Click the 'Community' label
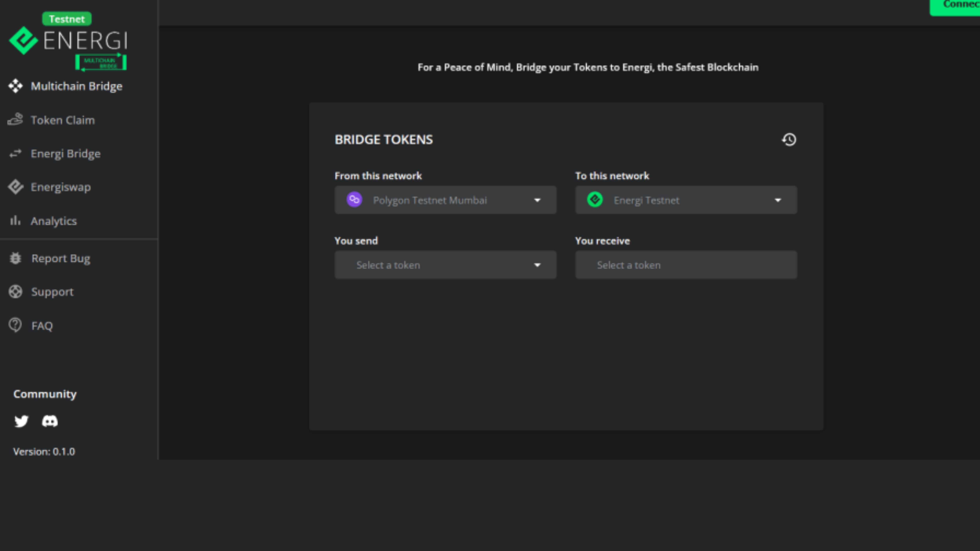The height and width of the screenshot is (551, 980). 45,394
